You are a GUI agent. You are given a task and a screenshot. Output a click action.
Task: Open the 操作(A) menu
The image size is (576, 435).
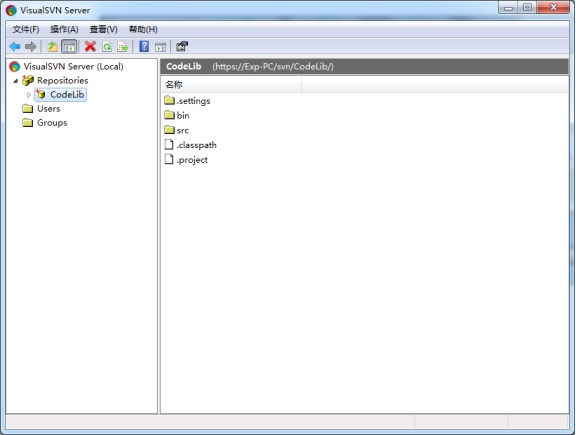(64, 29)
